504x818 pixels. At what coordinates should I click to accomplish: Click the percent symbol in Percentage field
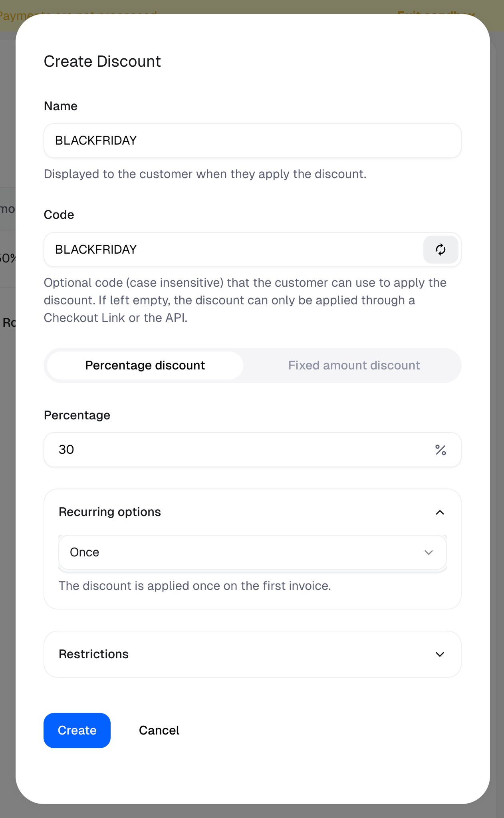pyautogui.click(x=441, y=450)
